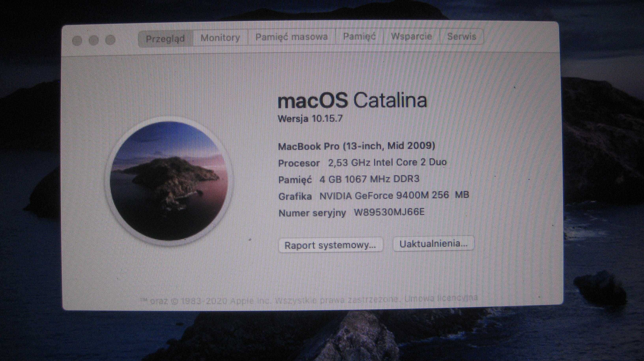Open the Umowa licencyjna link at bottom
Viewport: 644px width, 361px height.
tap(441, 298)
